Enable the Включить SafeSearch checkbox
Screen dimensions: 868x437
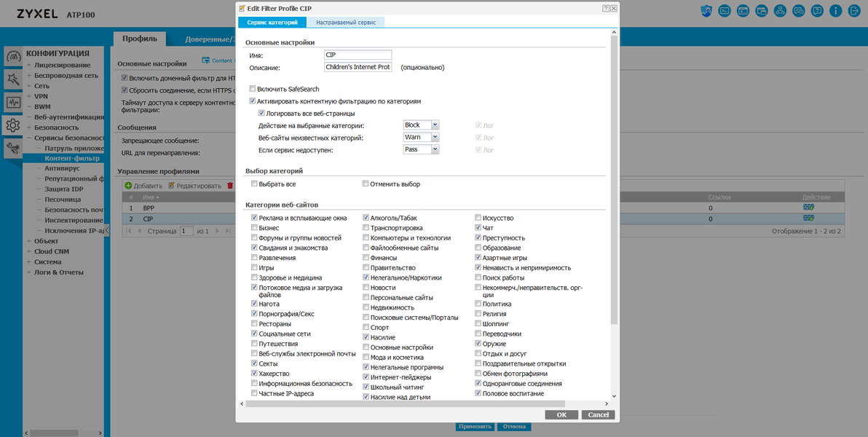click(253, 89)
